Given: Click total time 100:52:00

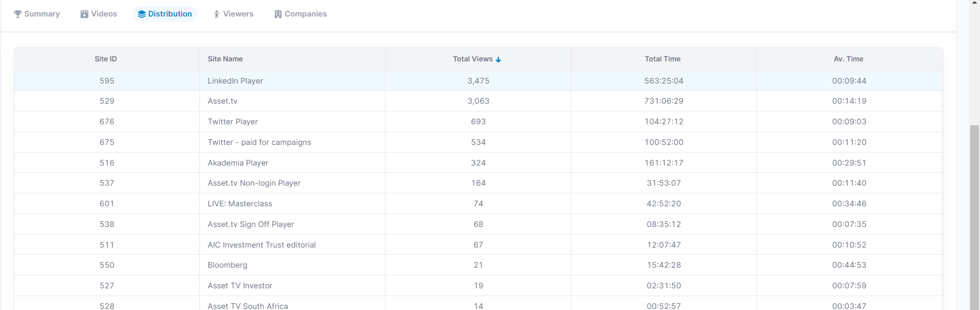Looking at the screenshot, I should click(664, 142).
